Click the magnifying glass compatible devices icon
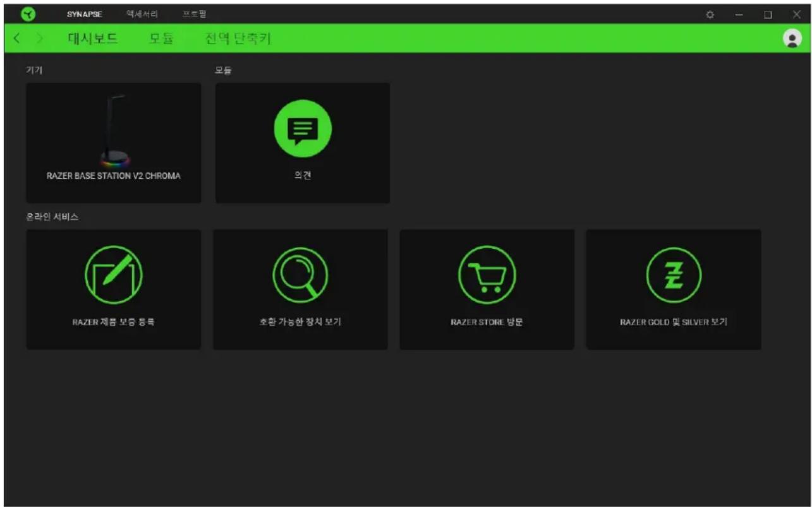812x507 pixels. click(300, 275)
